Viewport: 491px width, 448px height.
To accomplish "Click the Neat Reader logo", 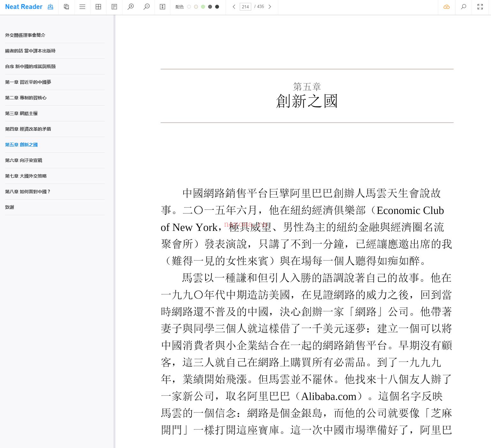I will (24, 7).
